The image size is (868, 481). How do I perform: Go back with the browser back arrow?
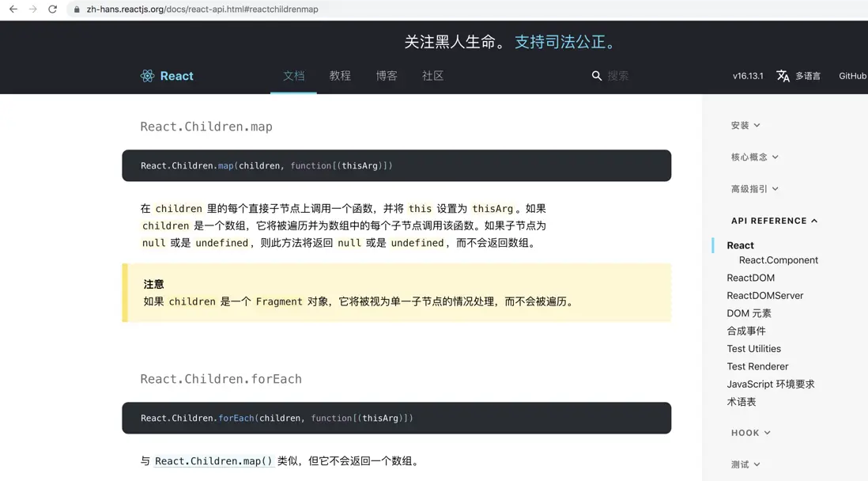pos(13,9)
